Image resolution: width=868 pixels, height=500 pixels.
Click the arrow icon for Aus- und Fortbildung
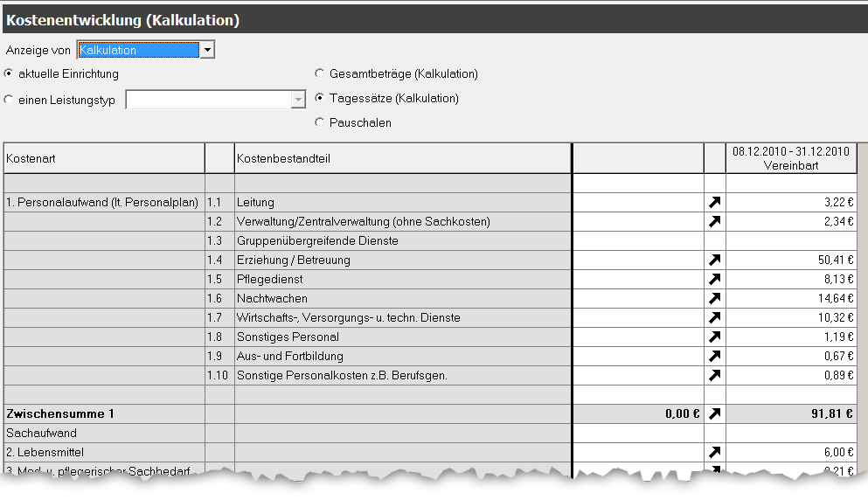click(x=714, y=357)
